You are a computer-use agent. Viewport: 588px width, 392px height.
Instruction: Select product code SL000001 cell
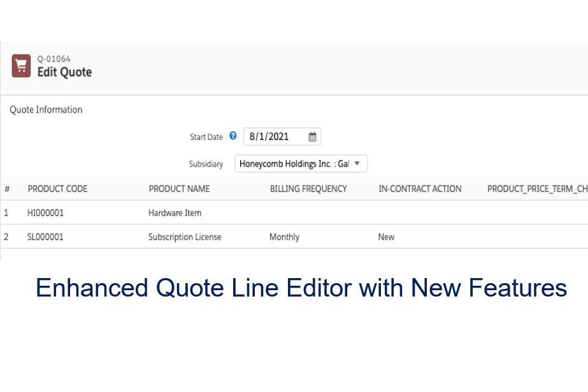pos(45,237)
